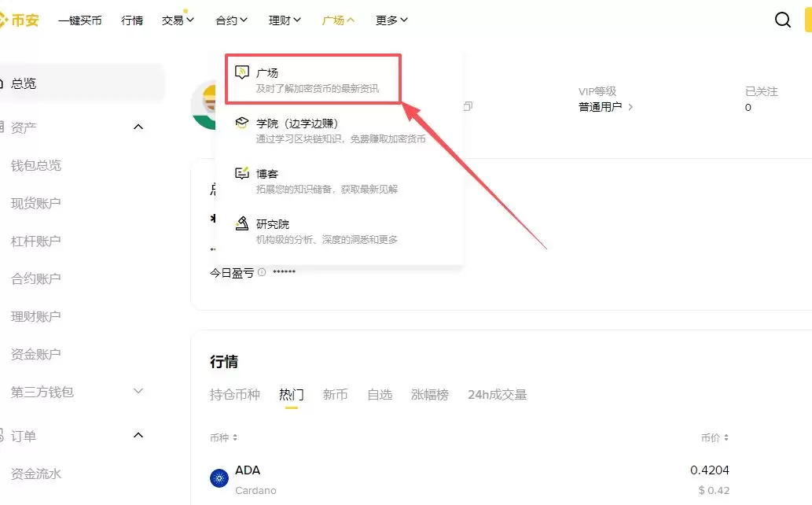Collapse the 资产 sidebar section

[138, 127]
